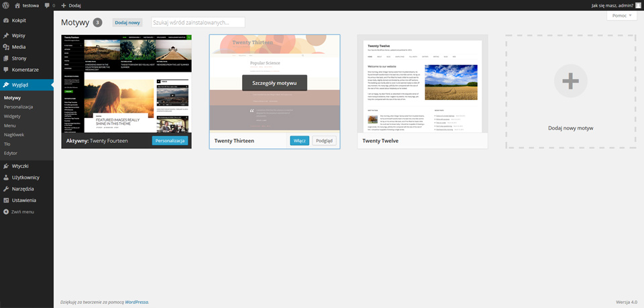Open the Media menu label
Viewport: 644px width, 308px height.
19,47
